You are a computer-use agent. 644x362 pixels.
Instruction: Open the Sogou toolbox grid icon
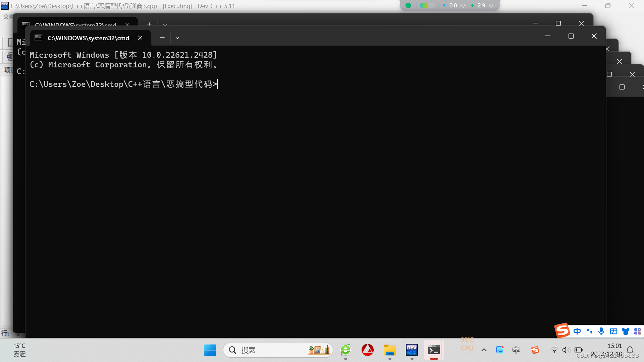pyautogui.click(x=637, y=331)
